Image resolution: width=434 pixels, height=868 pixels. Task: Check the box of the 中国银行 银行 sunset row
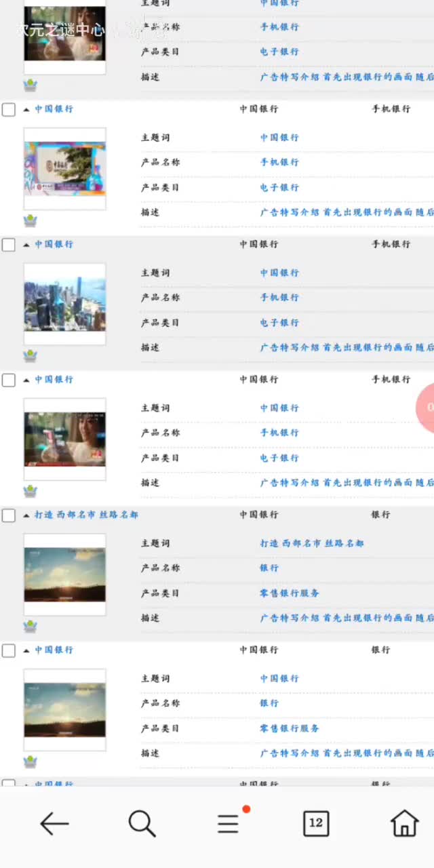(8, 650)
